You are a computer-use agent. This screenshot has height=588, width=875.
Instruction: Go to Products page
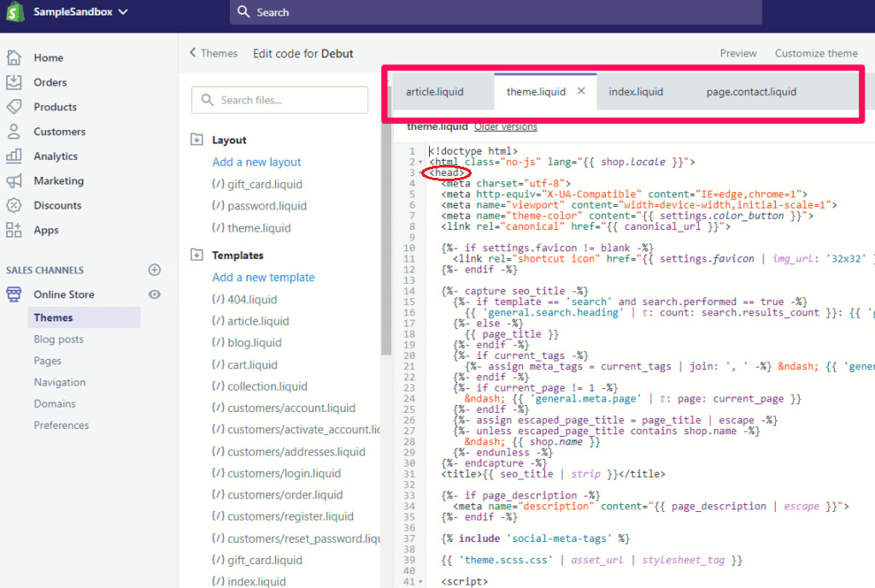tap(55, 107)
